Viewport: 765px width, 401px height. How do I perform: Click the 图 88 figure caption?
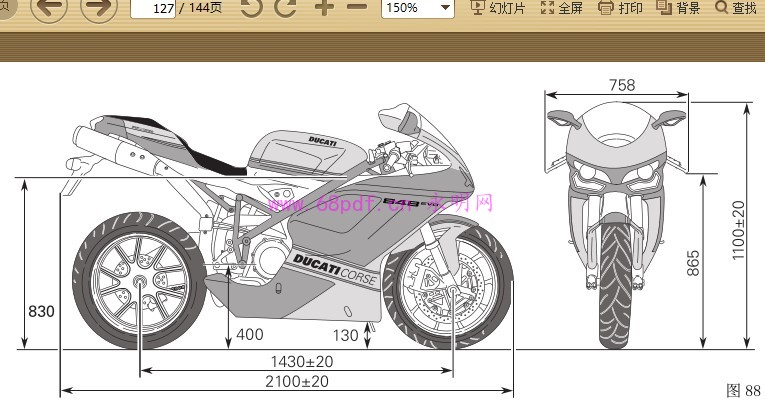[743, 390]
